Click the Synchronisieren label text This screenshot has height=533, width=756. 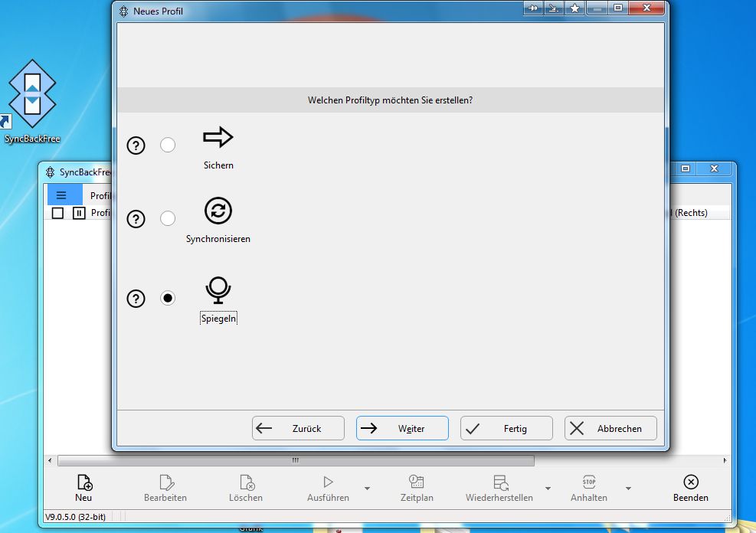tap(218, 239)
